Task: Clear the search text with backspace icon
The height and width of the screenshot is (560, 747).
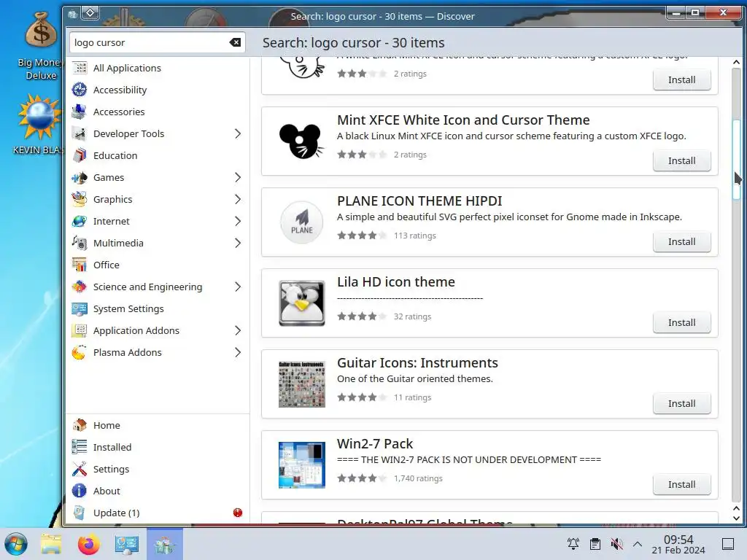Action: point(235,42)
